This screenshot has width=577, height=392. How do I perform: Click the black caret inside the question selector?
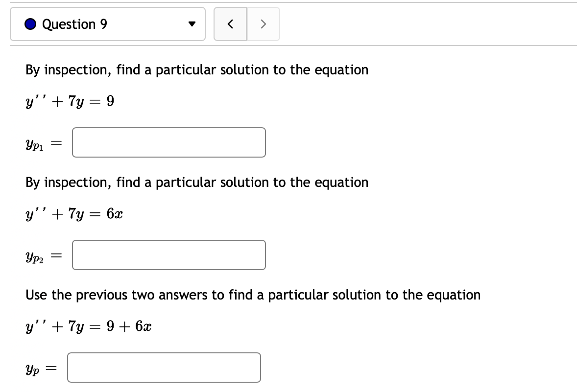(192, 24)
